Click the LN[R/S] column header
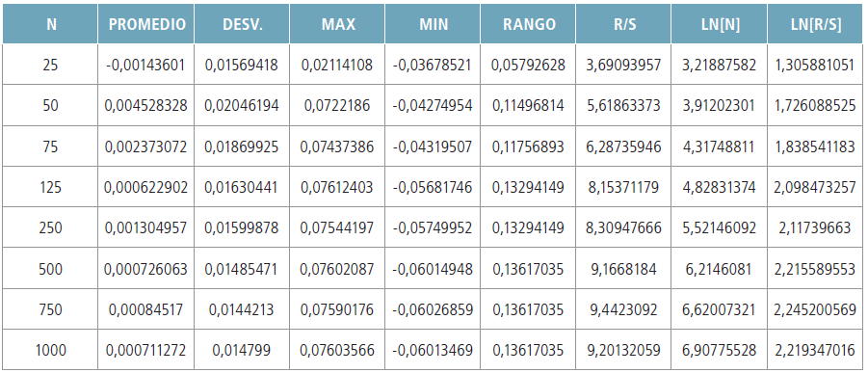The width and height of the screenshot is (868, 373). tap(815, 24)
